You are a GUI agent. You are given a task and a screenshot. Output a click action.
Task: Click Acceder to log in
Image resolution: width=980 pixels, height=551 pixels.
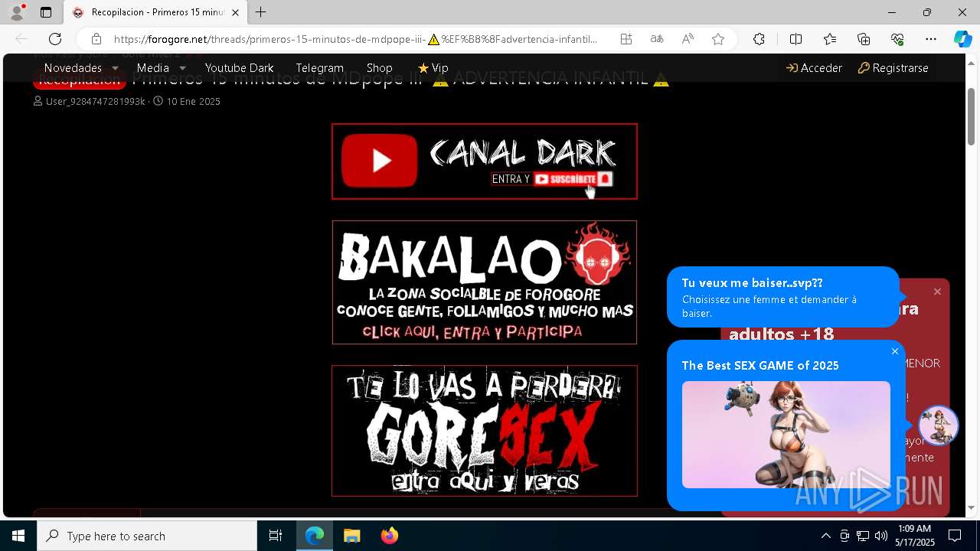pos(814,68)
